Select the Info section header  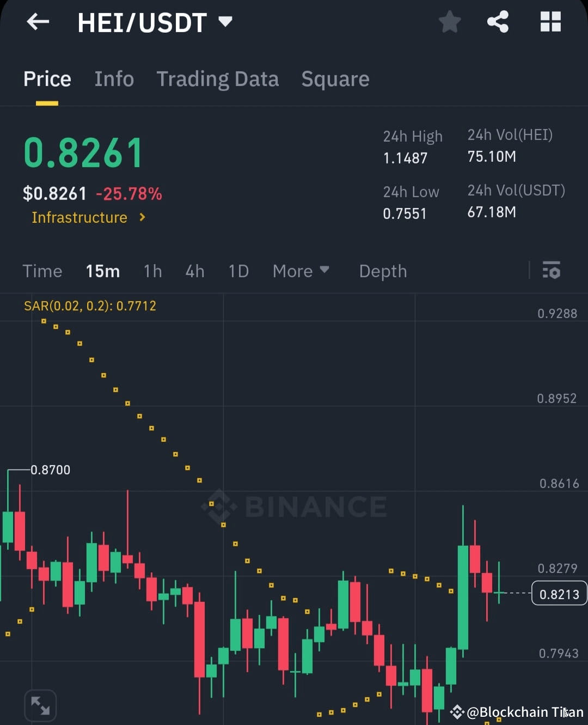tap(114, 79)
